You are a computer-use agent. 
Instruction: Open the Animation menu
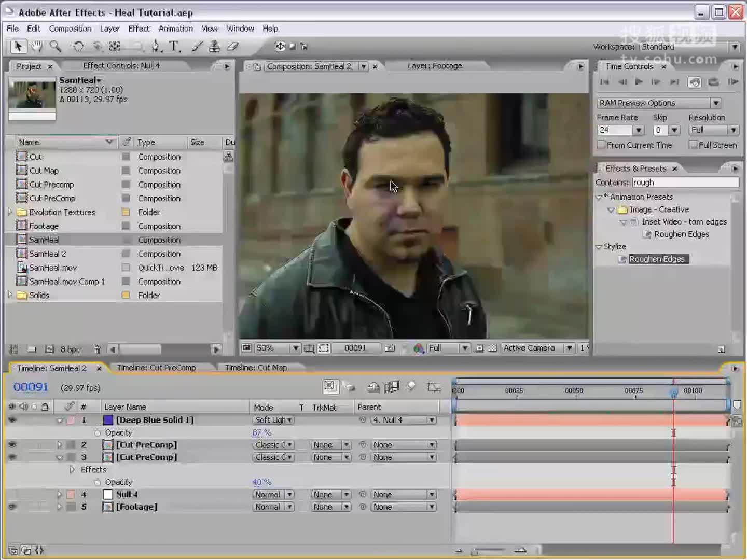pos(175,29)
